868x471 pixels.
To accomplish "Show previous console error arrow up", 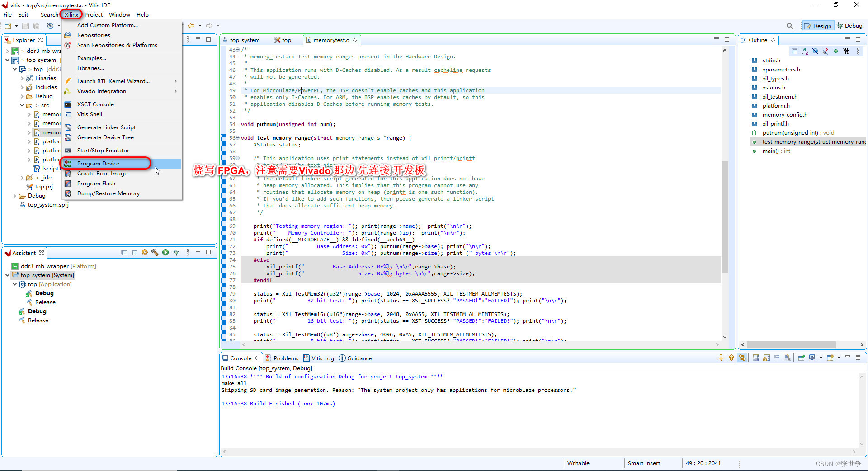I will pos(731,358).
